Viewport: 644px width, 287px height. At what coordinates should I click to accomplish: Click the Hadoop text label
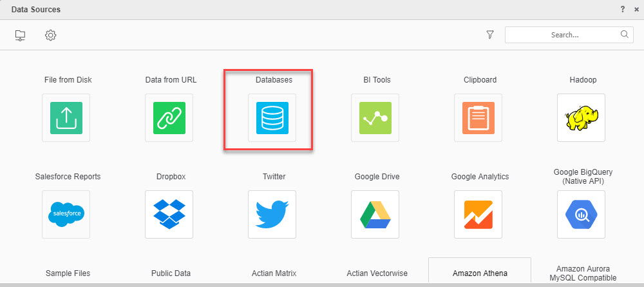[583, 80]
